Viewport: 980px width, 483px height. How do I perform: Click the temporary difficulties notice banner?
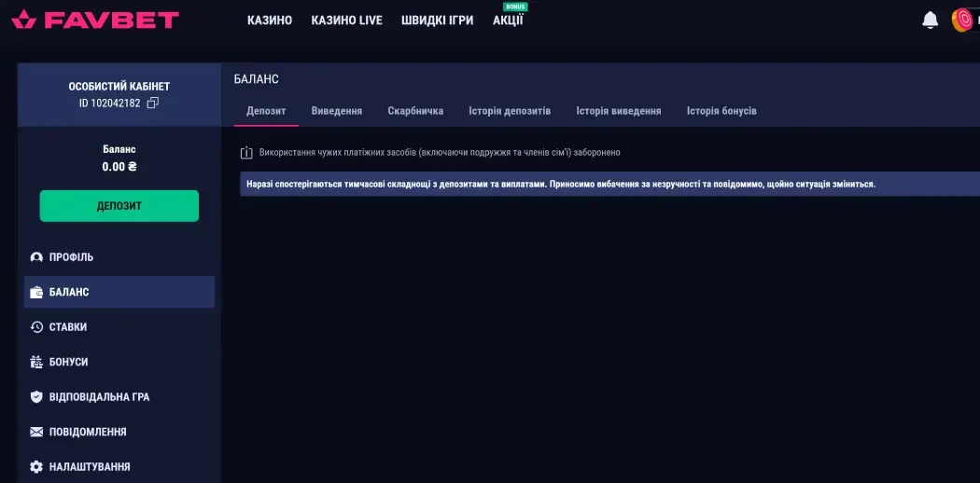[610, 184]
